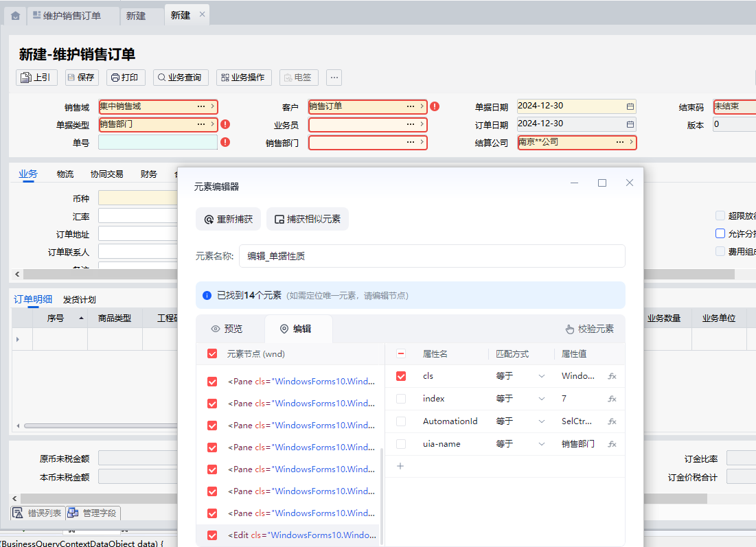Switch to the 物流 tab
756x547 pixels.
65,174
